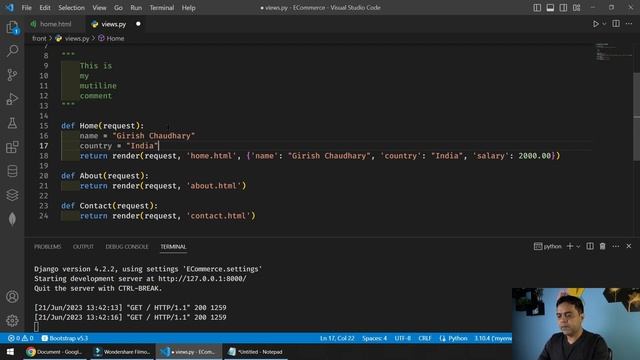Screen dimensions: 640x360
Task: Open the Extensions view
Action: pos(12,147)
